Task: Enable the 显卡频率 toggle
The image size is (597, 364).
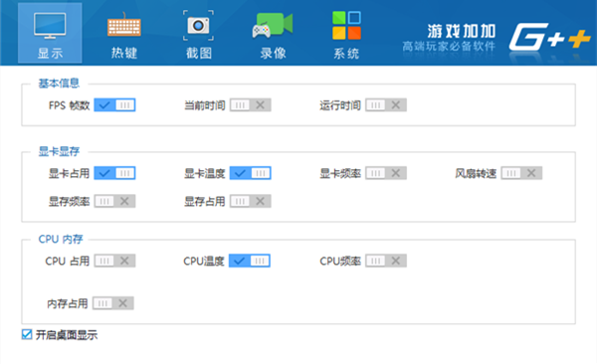Action: pos(386,173)
